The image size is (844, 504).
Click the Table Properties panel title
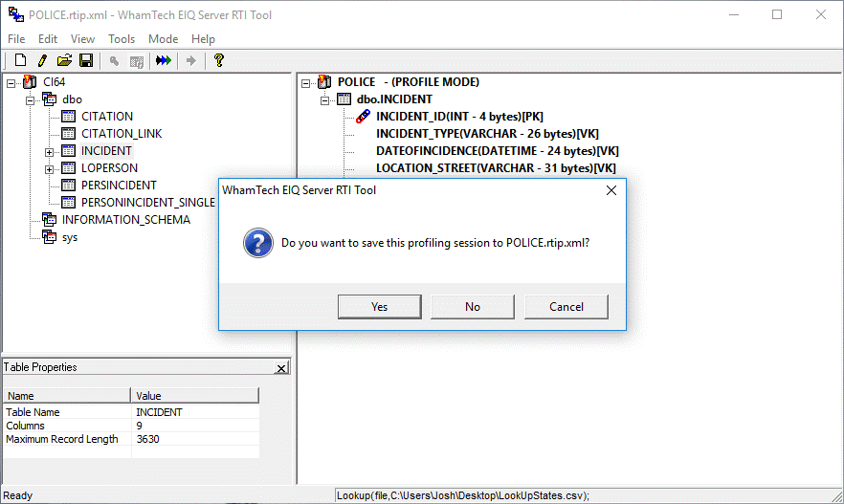pyautogui.click(x=40, y=367)
